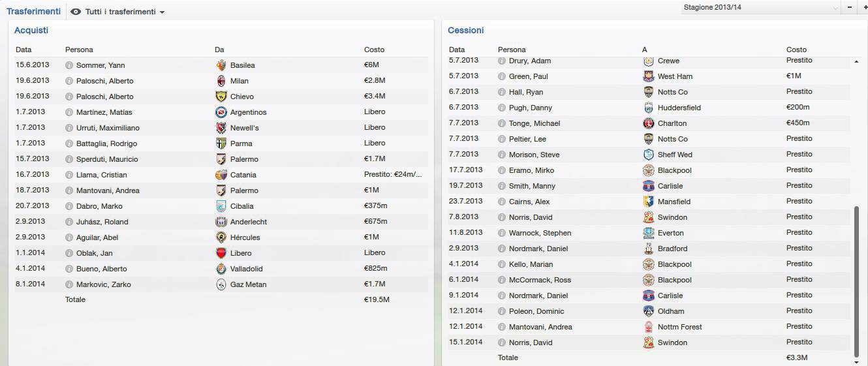Sort Acquisti by the Costo column header
This screenshot has width=868, height=366.
click(374, 50)
